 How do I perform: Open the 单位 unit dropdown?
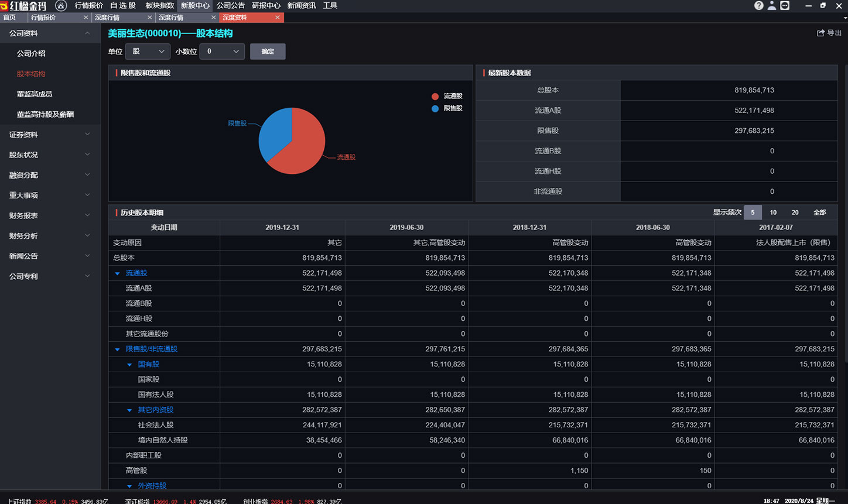click(148, 52)
